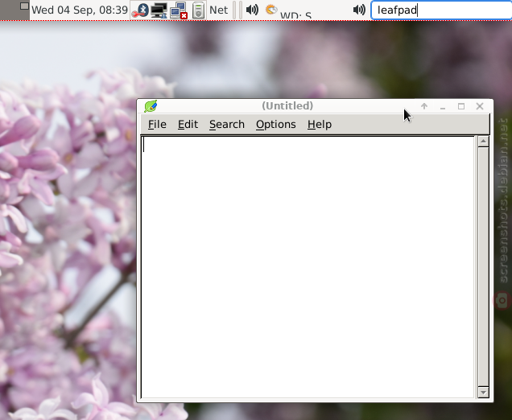Open the Search menu
Screen dimensions: 512x420
227,125
